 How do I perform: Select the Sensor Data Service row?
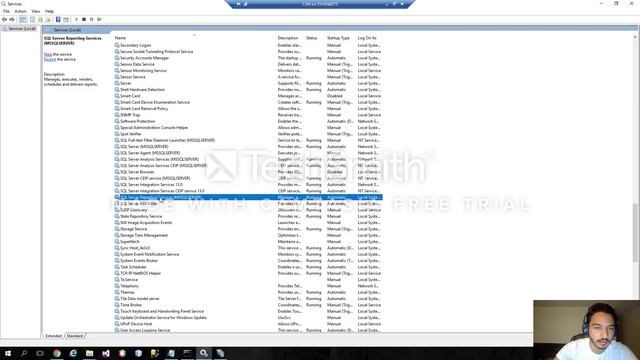point(248,64)
